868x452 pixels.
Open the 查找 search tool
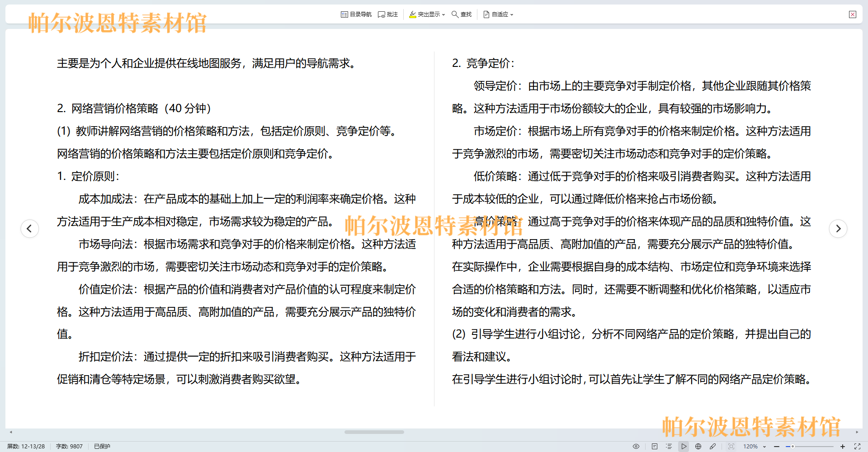(462, 14)
